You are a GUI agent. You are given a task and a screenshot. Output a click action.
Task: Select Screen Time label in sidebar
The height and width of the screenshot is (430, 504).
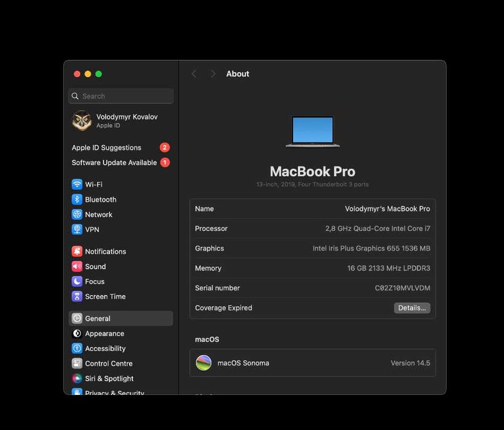(105, 297)
